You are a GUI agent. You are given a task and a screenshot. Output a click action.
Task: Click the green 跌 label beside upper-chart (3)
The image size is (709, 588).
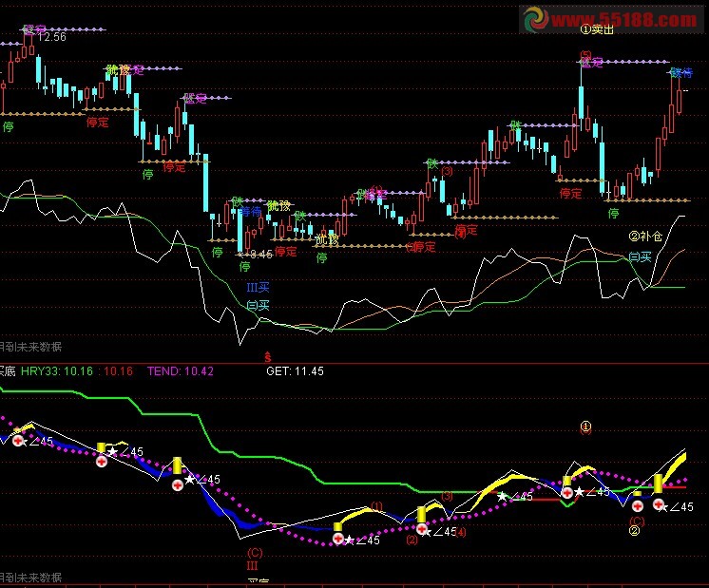(432, 163)
